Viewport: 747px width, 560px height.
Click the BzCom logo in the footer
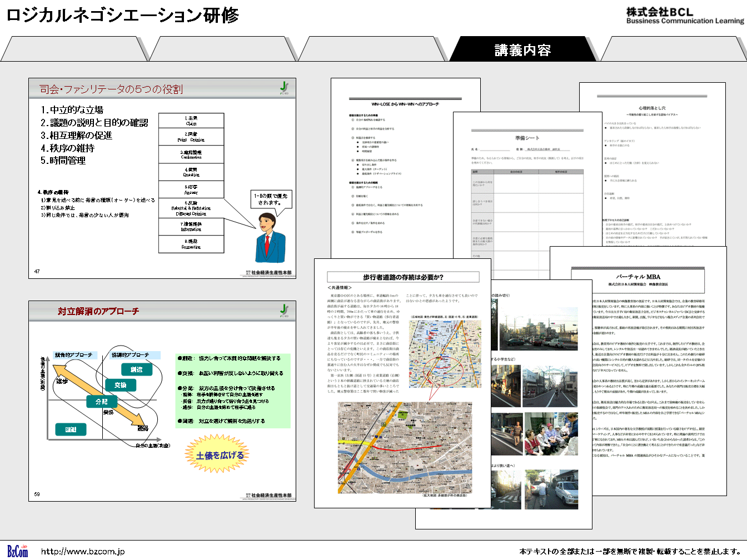(18, 551)
